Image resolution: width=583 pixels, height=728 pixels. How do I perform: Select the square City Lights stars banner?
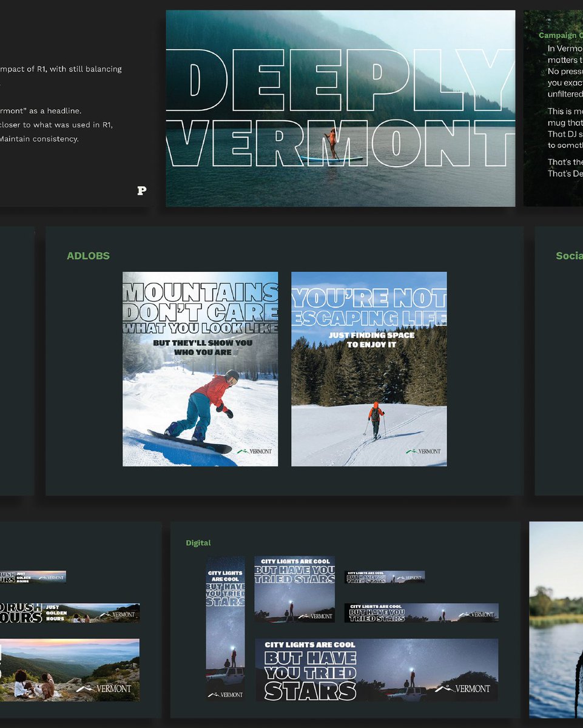[294, 589]
